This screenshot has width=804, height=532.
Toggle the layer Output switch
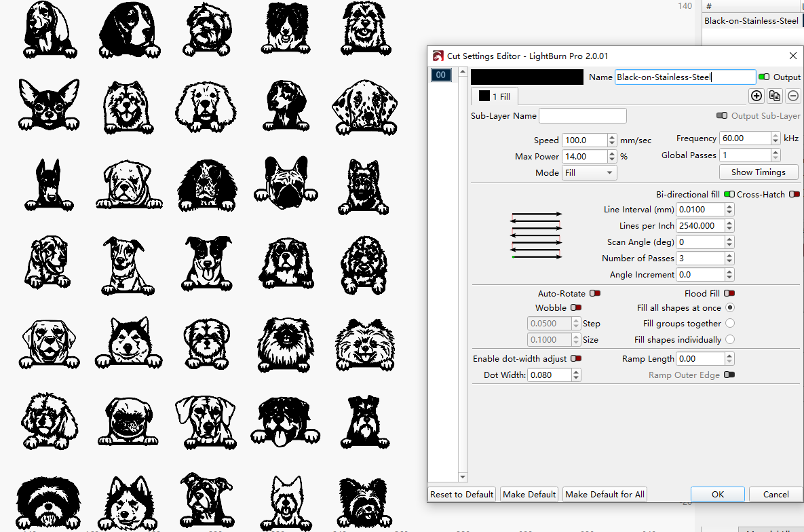[x=764, y=77]
